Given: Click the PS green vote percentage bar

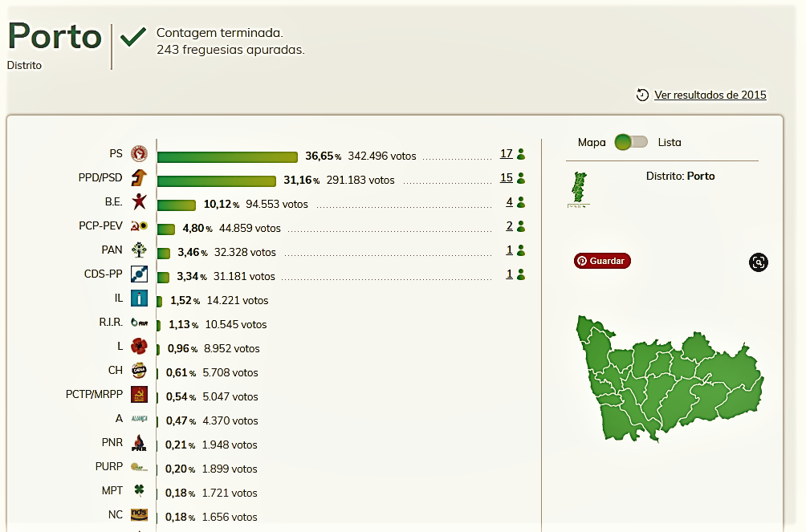Looking at the screenshot, I should click(227, 156).
